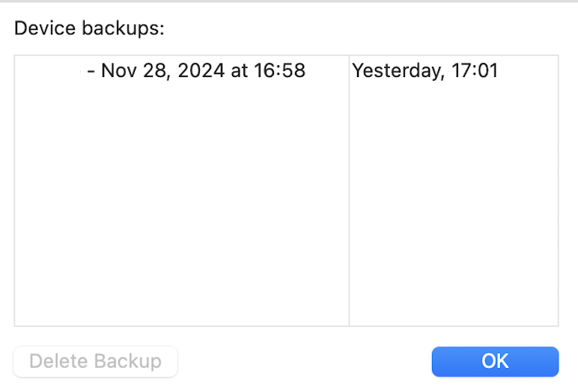
Task: Click the OK button
Action: tap(495, 361)
